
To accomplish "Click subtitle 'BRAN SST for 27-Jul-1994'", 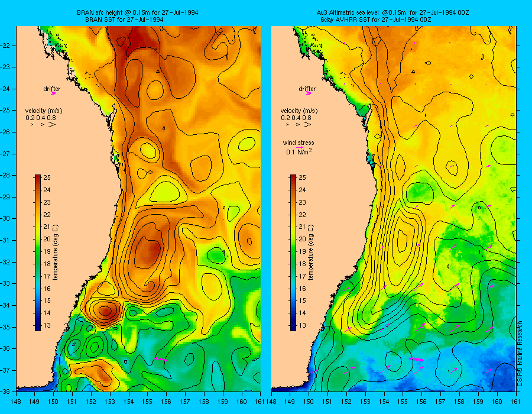I will tap(124, 20).
